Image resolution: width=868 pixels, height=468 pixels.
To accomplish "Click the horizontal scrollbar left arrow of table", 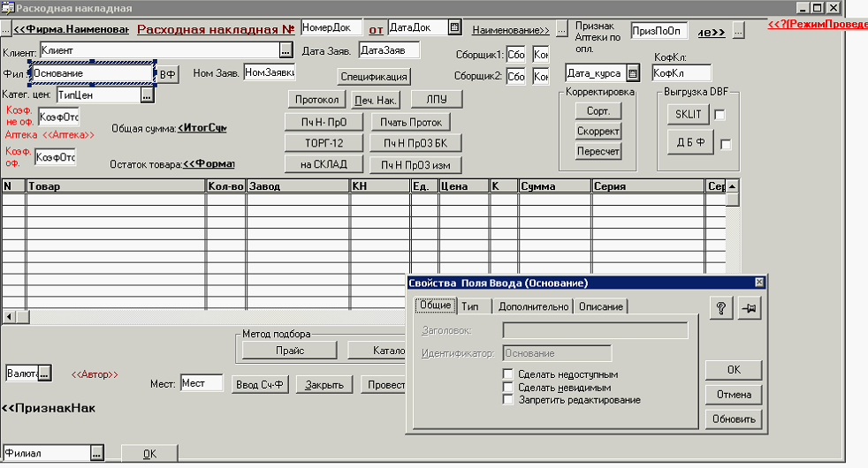I will 9,317.
